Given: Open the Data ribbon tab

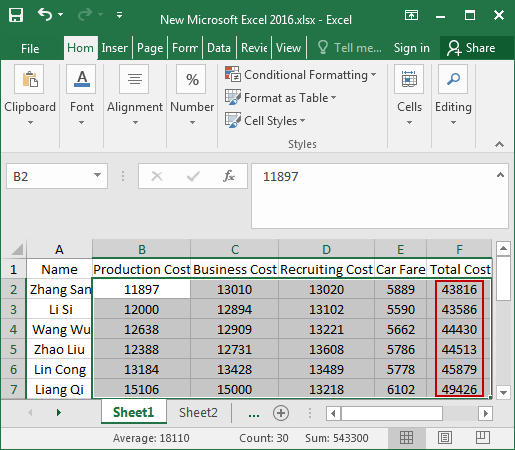Looking at the screenshot, I should (x=219, y=48).
